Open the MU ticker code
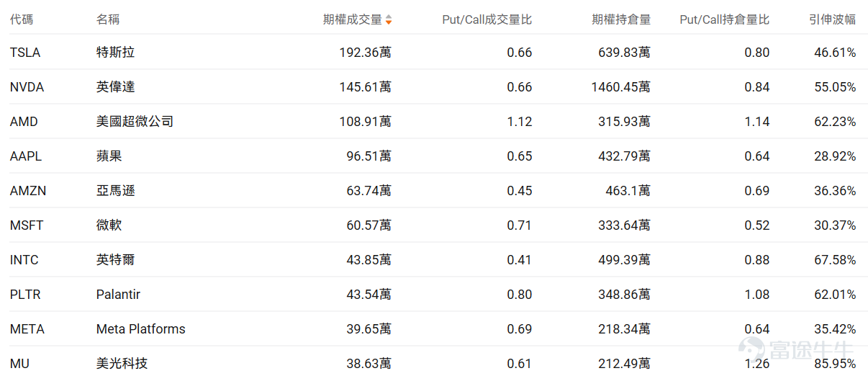 pyautogui.click(x=19, y=364)
